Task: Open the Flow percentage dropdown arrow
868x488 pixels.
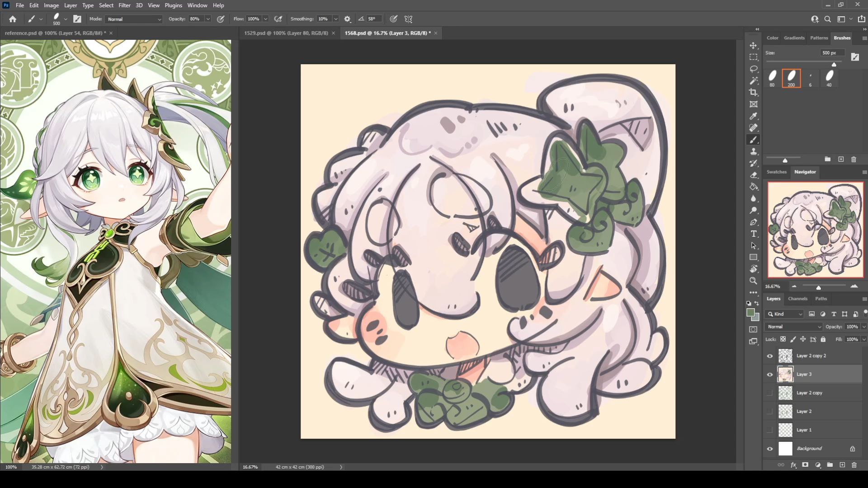Action: (x=265, y=19)
